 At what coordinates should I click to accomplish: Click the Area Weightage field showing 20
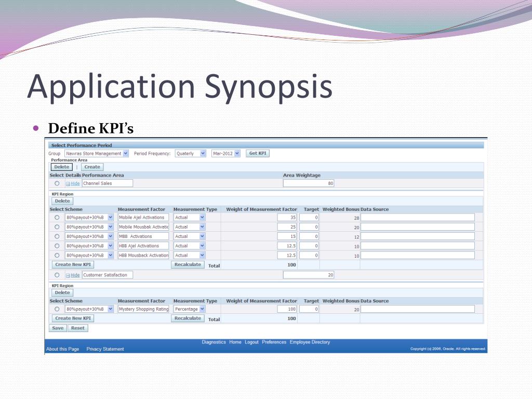point(309,275)
